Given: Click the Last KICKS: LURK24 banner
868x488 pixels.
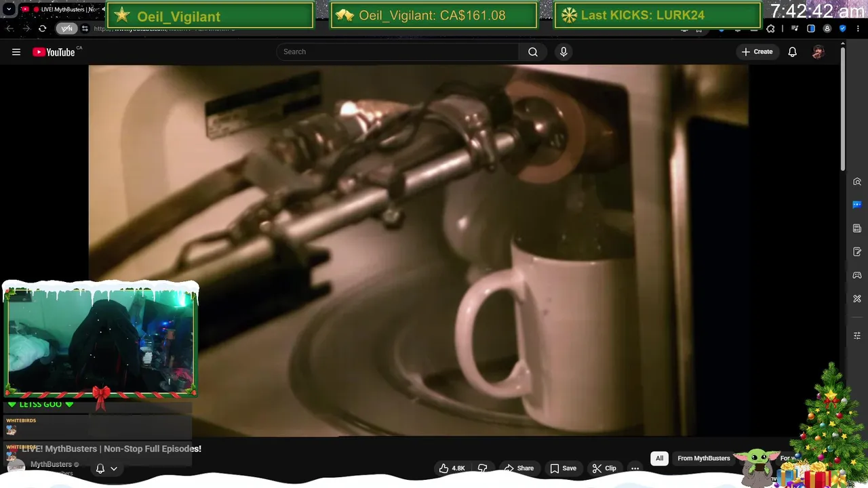Looking at the screenshot, I should point(657,15).
